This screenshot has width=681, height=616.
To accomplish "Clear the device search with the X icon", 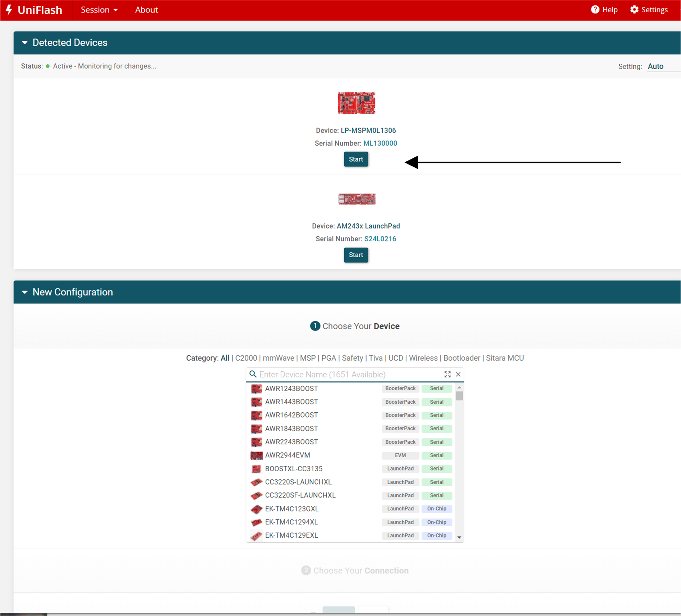I will tap(458, 374).
